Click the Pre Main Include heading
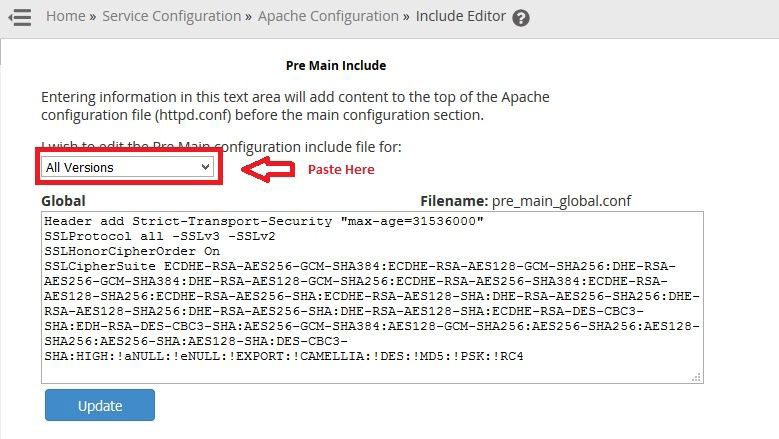 [336, 66]
